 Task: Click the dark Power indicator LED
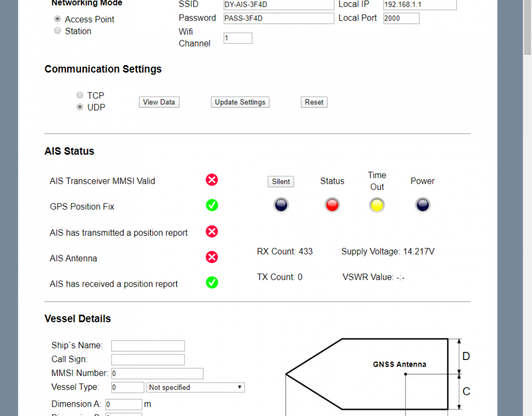click(422, 205)
